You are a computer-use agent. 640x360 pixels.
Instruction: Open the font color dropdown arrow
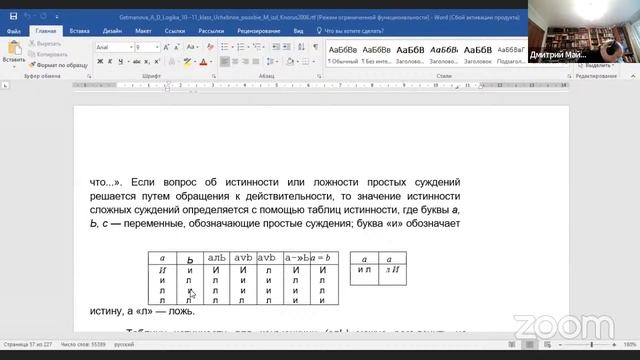[x=211, y=62]
